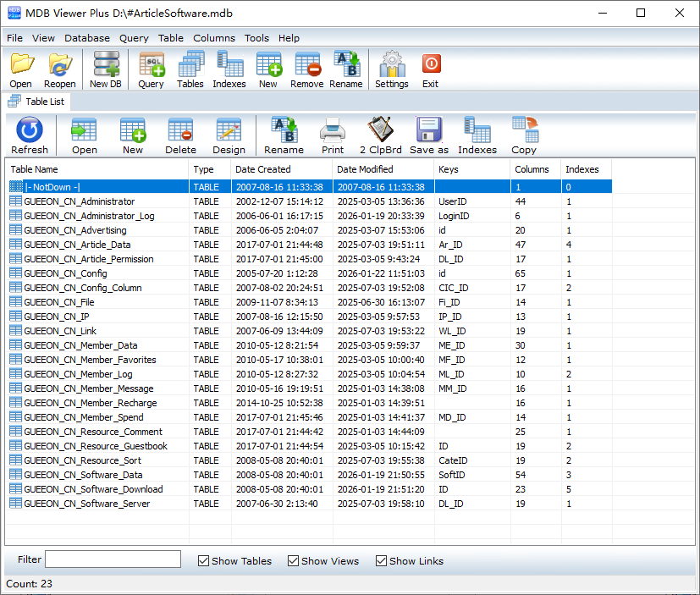
Task: Click the Save as floppy disk icon
Action: pyautogui.click(x=429, y=135)
